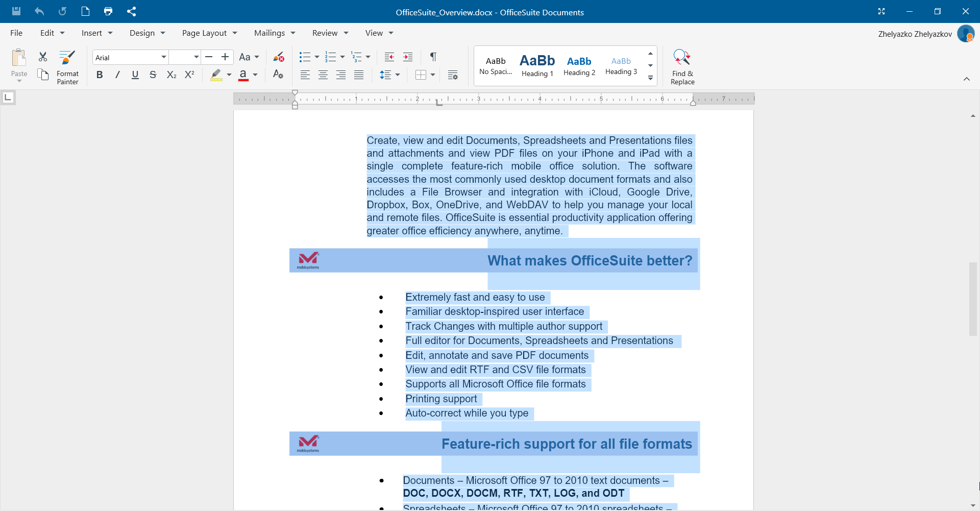
Task: Open text effects settings icon
Action: click(278, 75)
